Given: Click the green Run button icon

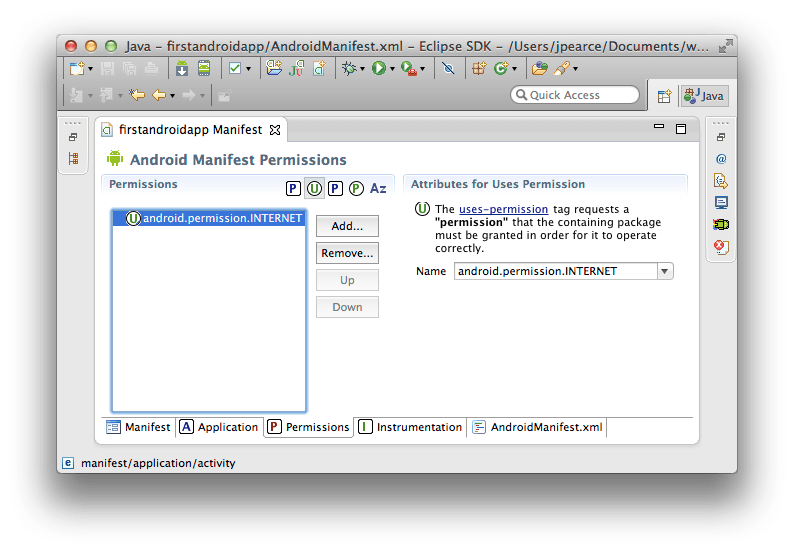Looking at the screenshot, I should click(379, 68).
